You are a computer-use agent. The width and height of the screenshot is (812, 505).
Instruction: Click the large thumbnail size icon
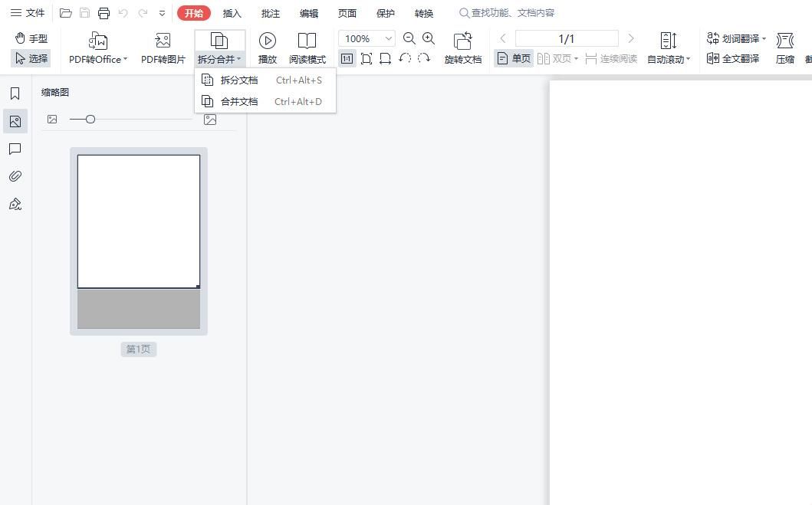[210, 120]
